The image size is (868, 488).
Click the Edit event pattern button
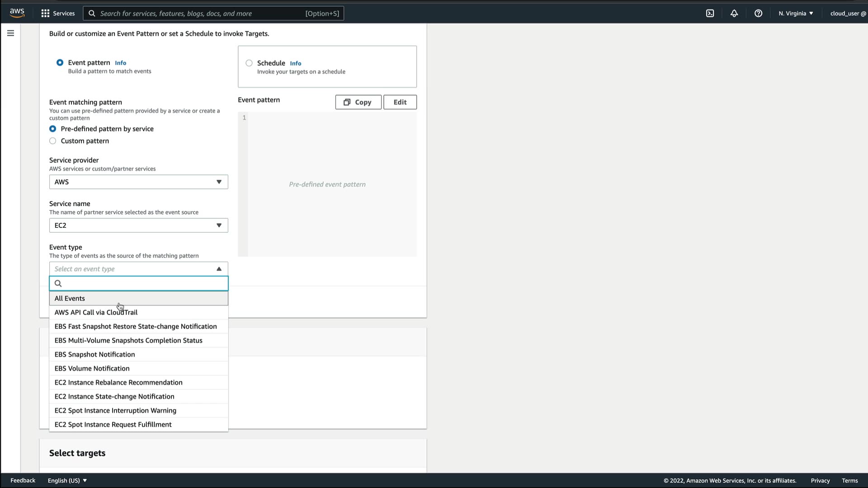pos(400,102)
